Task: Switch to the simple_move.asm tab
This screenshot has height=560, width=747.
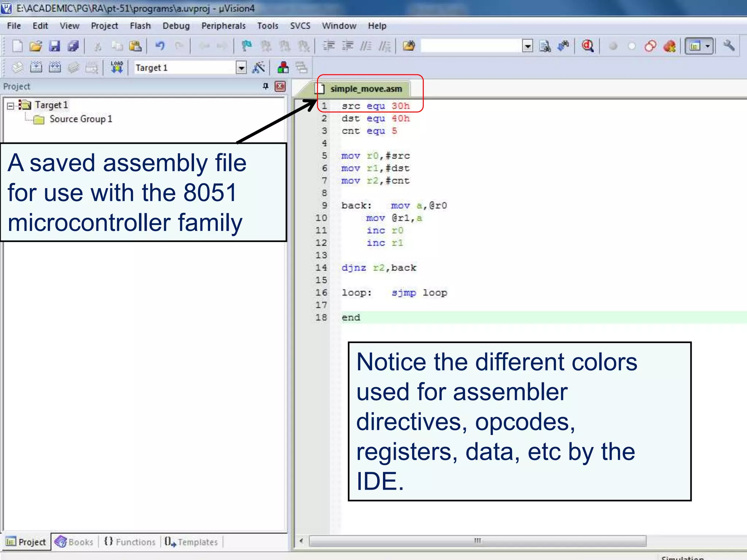Action: [365, 89]
